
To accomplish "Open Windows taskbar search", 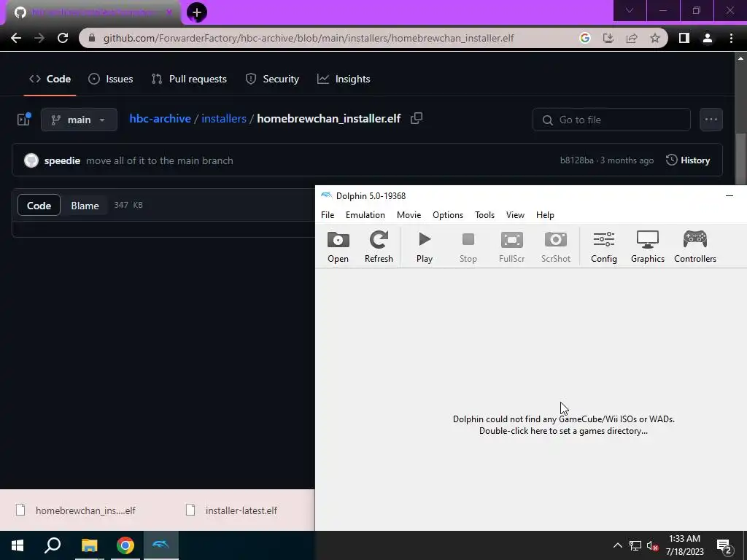I will [x=53, y=545].
